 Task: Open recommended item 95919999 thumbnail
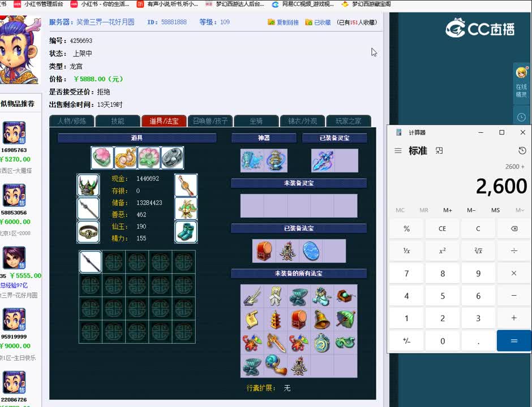pyautogui.click(x=14, y=319)
